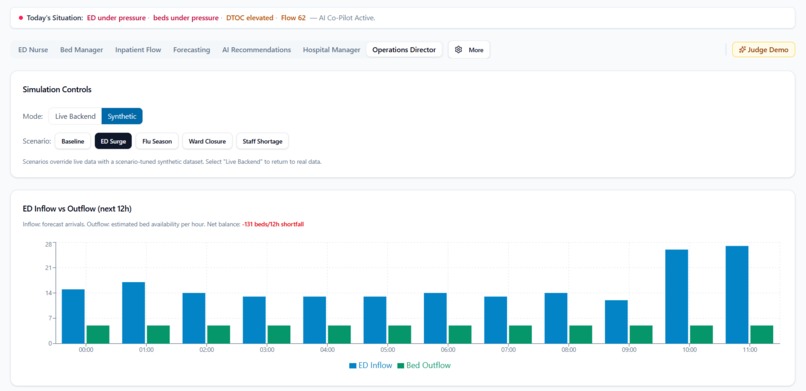The height and width of the screenshot is (391, 806).
Task: Switch to the Bed Manager tab
Action: pyautogui.click(x=81, y=50)
